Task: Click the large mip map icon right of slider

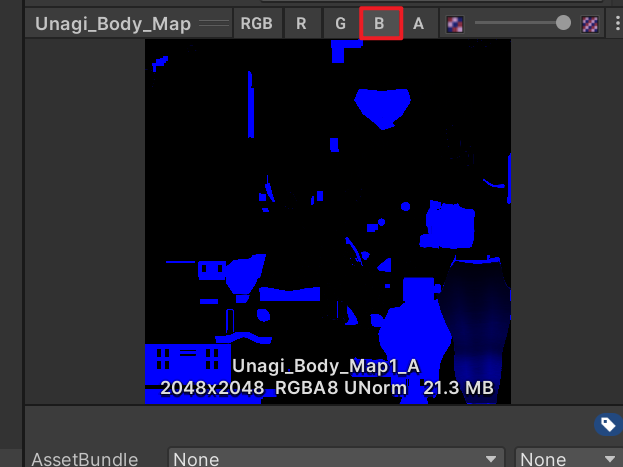Action: point(590,23)
